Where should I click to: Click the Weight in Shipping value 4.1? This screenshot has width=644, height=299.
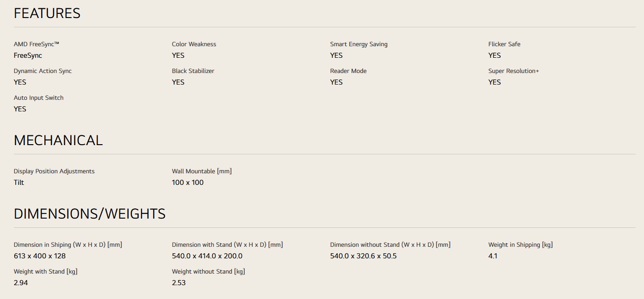coord(493,256)
